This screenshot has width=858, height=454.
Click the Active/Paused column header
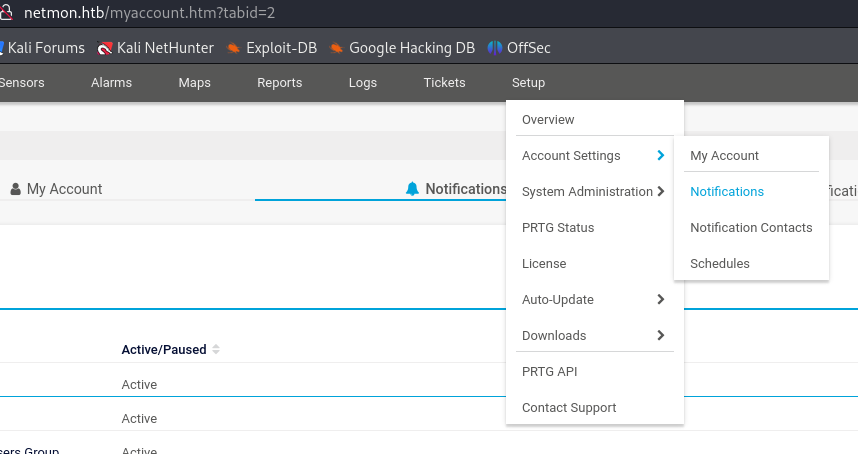click(x=164, y=350)
